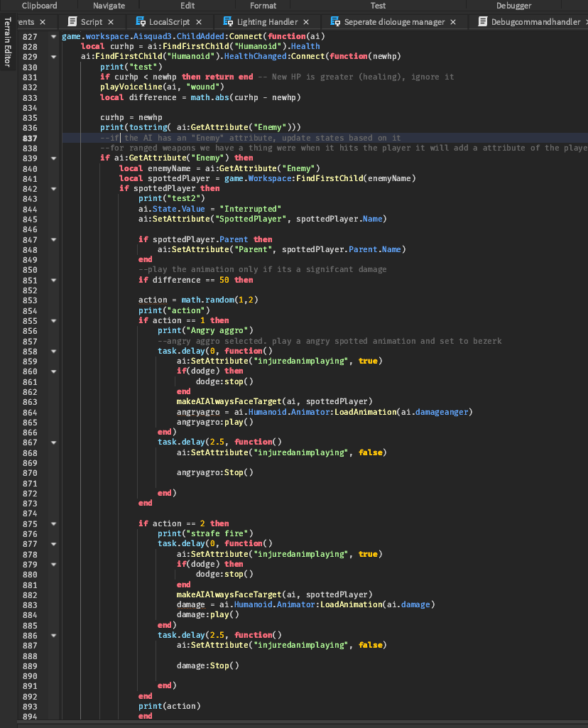This screenshot has width=588, height=728.
Task: Switch to the LocalScript tab
Action: [169, 22]
